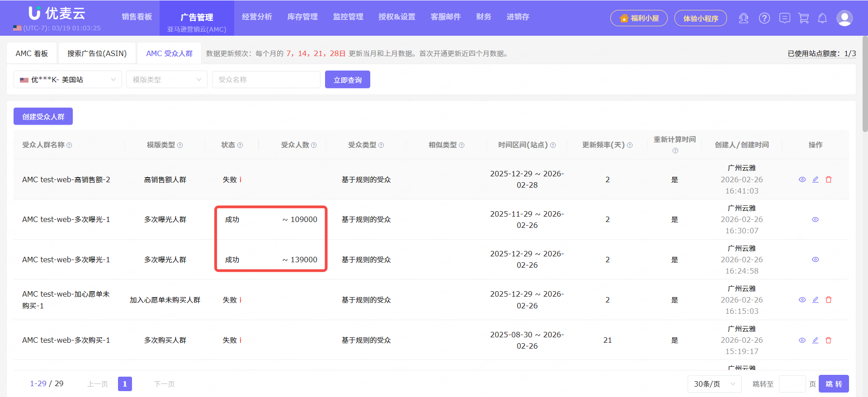Switch to the 搜索广告位(ASIN) tab
Viewport: 868px width, 397px height.
click(x=97, y=53)
